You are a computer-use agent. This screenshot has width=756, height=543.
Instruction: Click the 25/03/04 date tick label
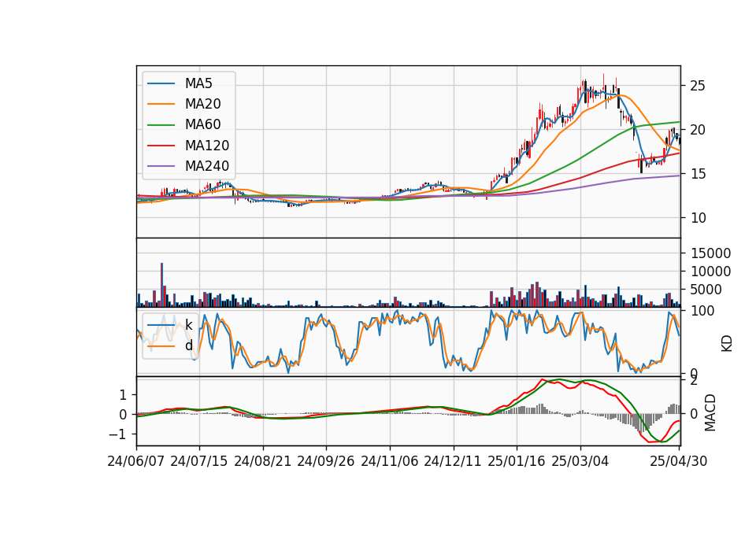(580, 461)
